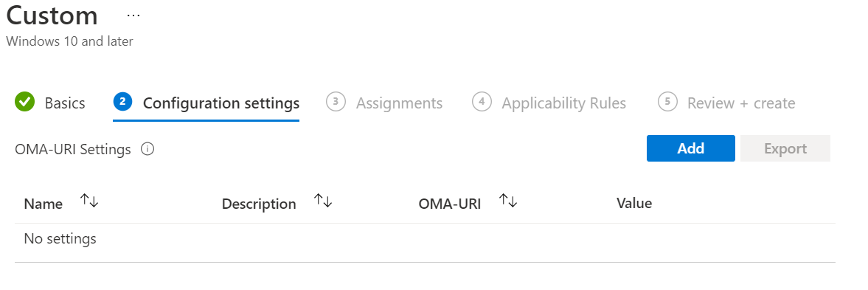The image size is (868, 290).
Task: Click the Export button
Action: tap(785, 148)
